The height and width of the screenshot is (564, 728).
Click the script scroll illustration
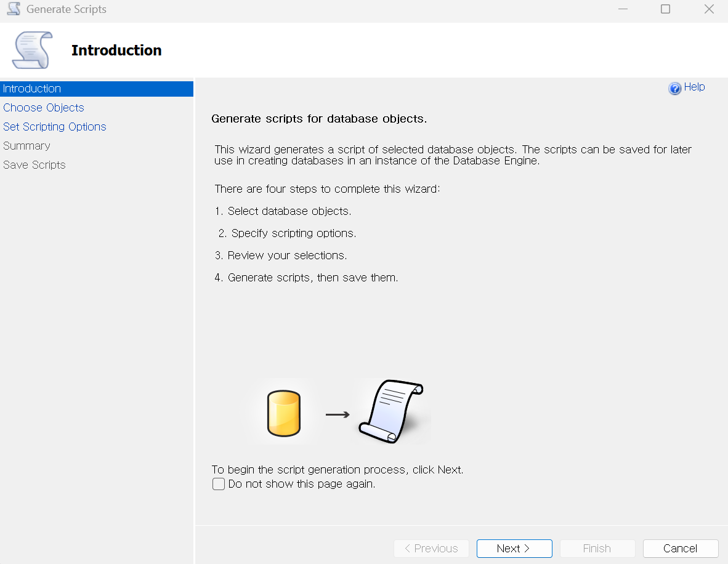tap(391, 411)
